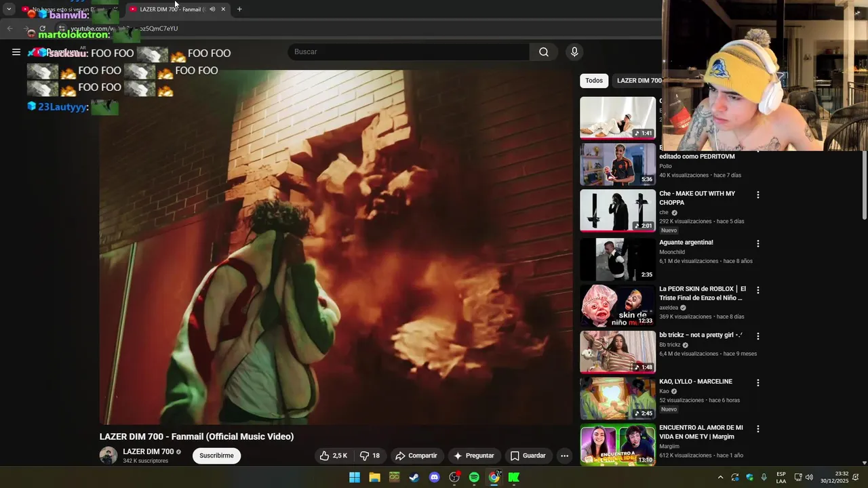Image resolution: width=868 pixels, height=488 pixels.
Task: Click the axeldea channel name
Action: [x=669, y=308]
